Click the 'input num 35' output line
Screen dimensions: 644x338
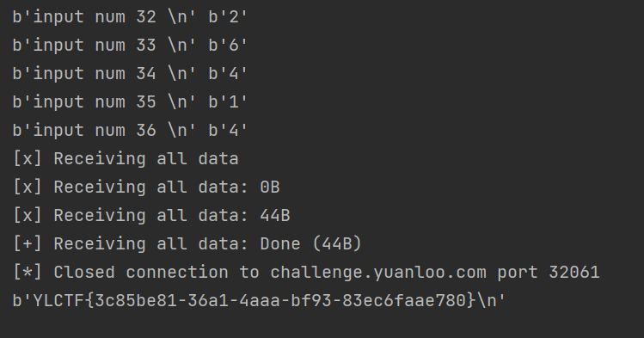(x=130, y=102)
